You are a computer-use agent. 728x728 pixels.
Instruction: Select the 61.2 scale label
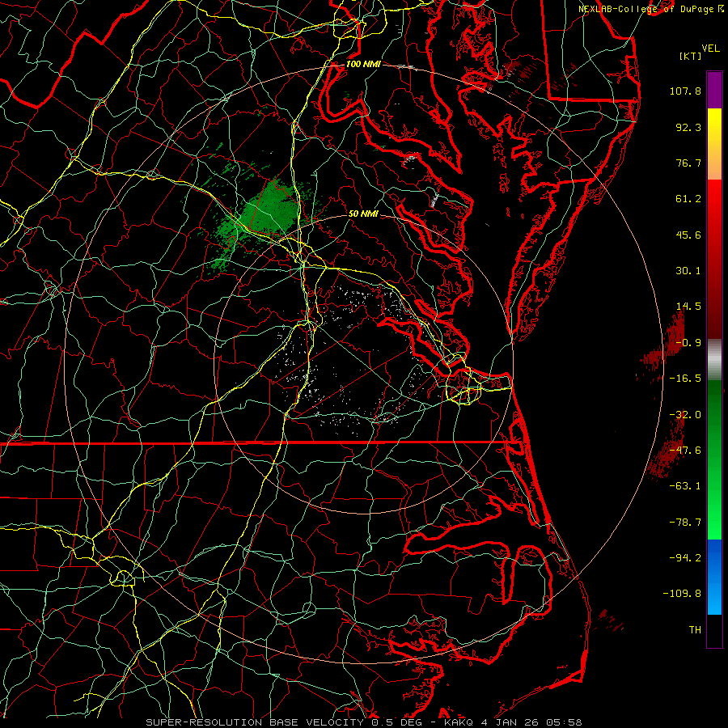pyautogui.click(x=688, y=199)
